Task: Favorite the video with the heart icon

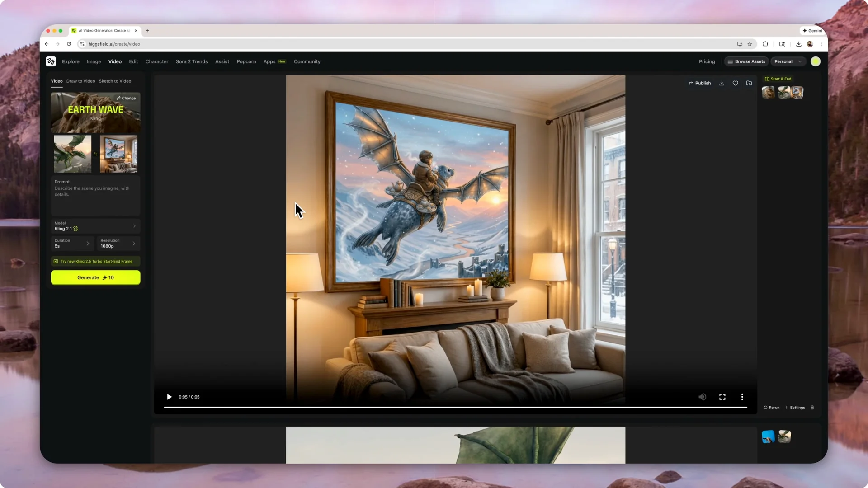Action: click(735, 83)
